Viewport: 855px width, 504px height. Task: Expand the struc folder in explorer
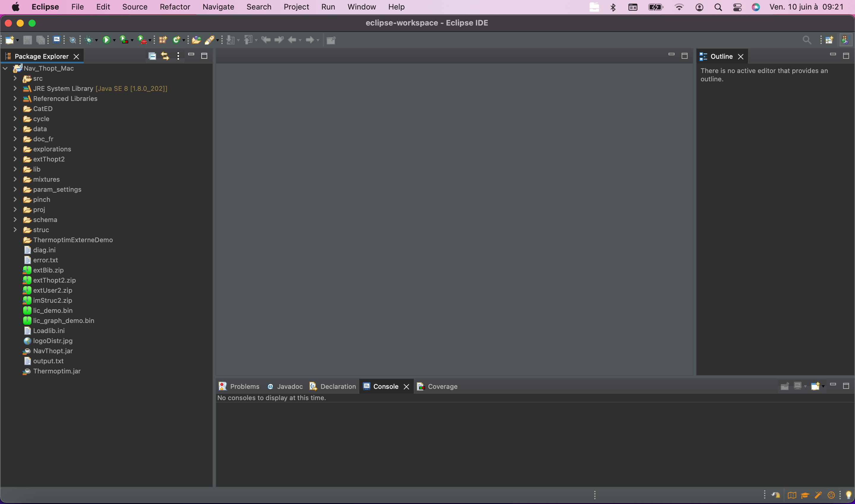coord(15,230)
